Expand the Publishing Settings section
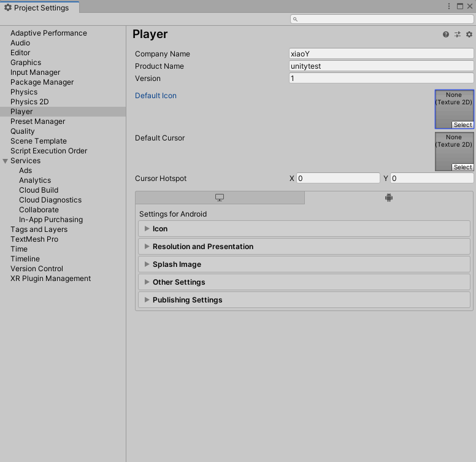Viewport: 476px width, 462px height. [304, 300]
